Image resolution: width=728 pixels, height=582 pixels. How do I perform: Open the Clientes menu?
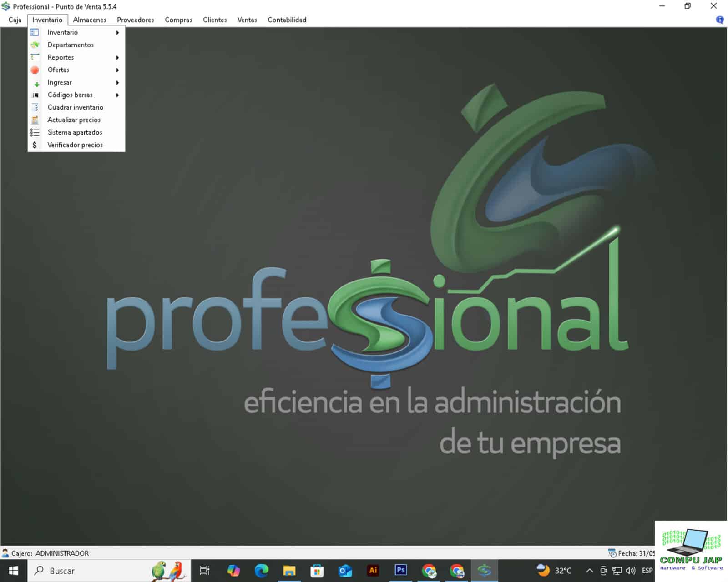[x=215, y=20]
